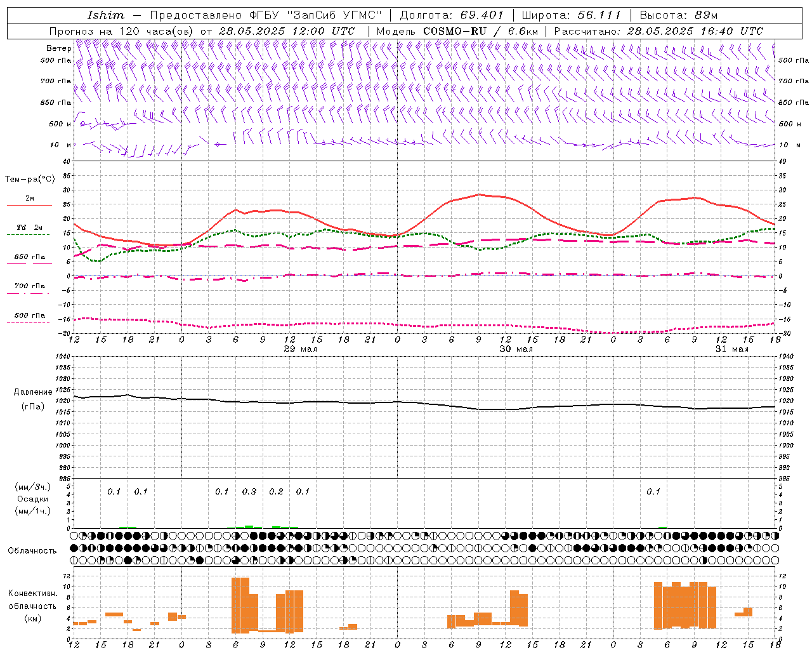Select the "Модель COSMO-RU / 6.6км" text
Screen dimensions: 812x650
[457, 31]
